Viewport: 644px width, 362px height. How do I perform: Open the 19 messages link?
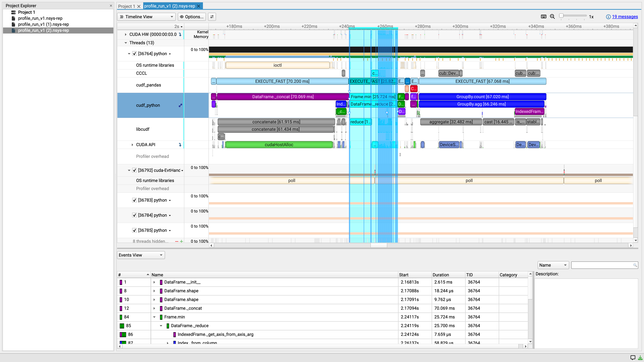tap(625, 17)
